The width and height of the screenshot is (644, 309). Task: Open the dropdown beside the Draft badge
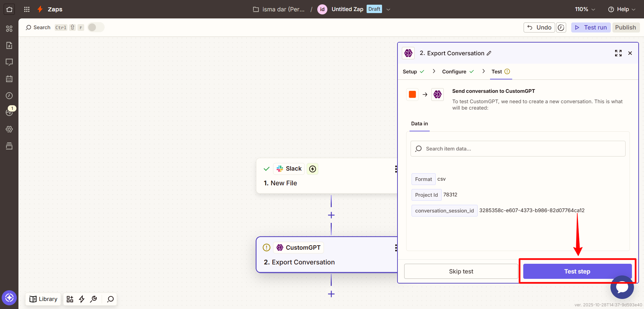tap(388, 9)
